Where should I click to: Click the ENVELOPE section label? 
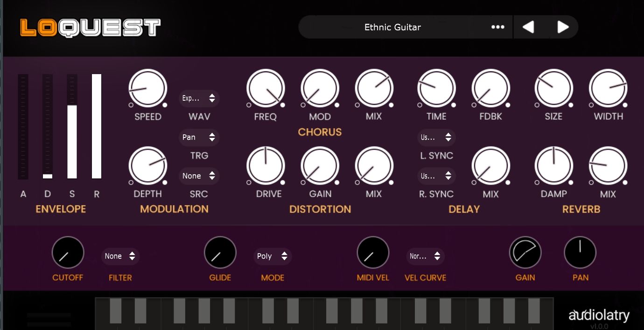pyautogui.click(x=61, y=209)
